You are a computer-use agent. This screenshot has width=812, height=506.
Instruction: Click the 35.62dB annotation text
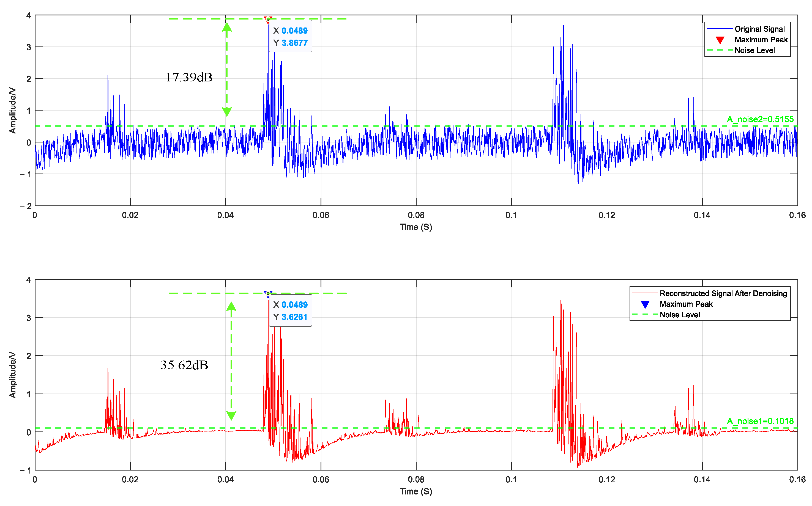point(184,365)
